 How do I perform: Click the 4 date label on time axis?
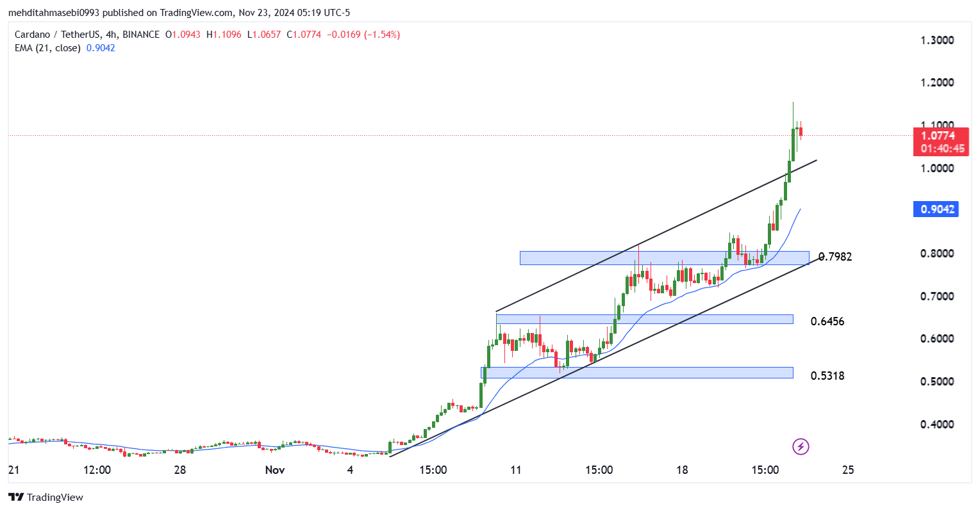(350, 470)
